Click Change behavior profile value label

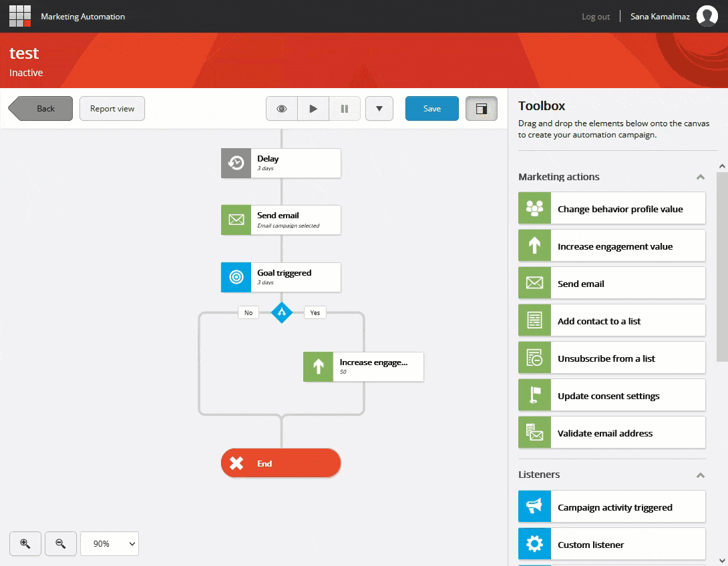(x=620, y=209)
